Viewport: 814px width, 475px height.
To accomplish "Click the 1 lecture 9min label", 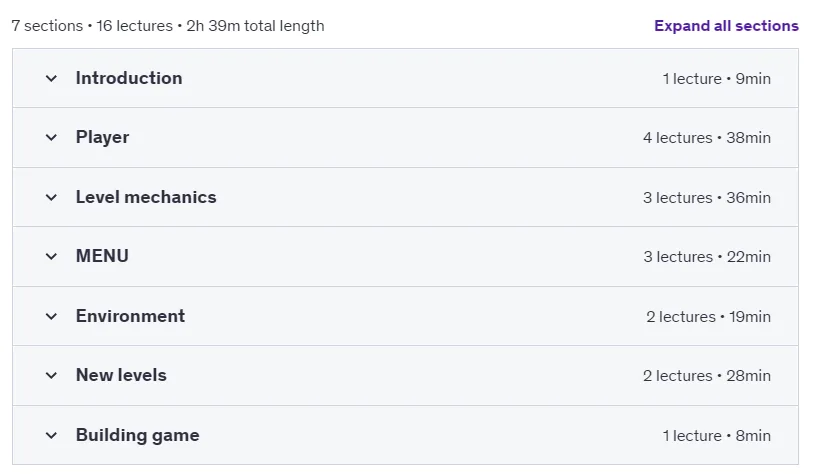I will point(716,79).
